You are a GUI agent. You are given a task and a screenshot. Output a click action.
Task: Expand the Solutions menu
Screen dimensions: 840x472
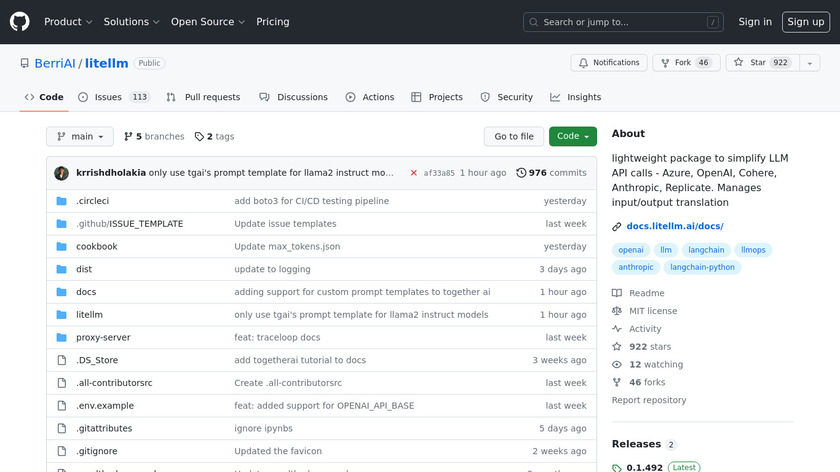pyautogui.click(x=131, y=22)
